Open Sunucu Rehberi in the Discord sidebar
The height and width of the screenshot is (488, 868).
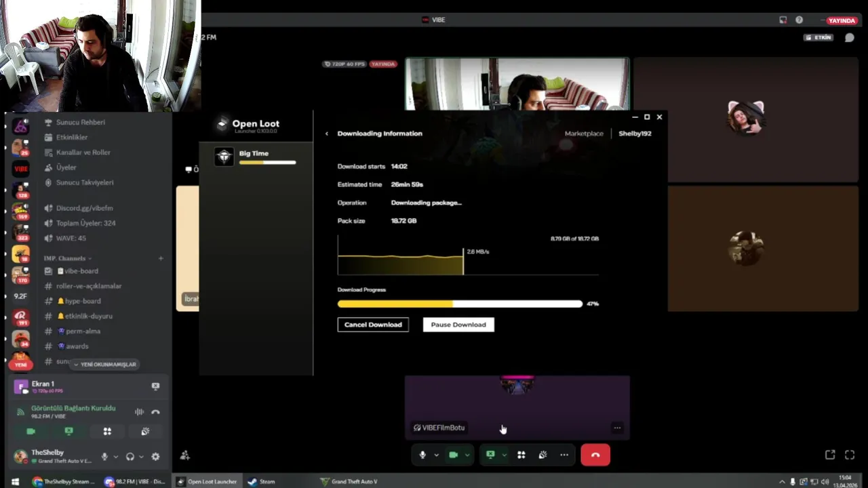coord(80,123)
